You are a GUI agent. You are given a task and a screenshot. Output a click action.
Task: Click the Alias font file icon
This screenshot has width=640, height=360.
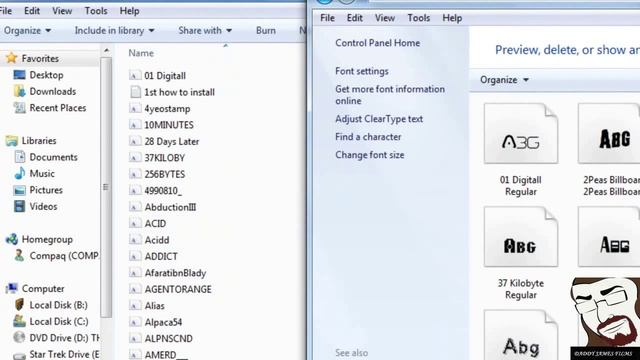(135, 305)
